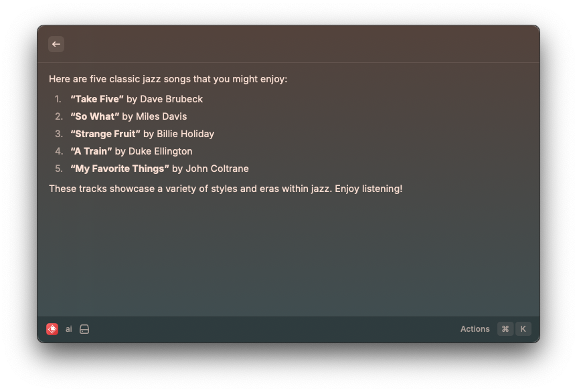This screenshot has width=577, height=392.
Task: Open the Actions menu
Action: pyautogui.click(x=475, y=329)
